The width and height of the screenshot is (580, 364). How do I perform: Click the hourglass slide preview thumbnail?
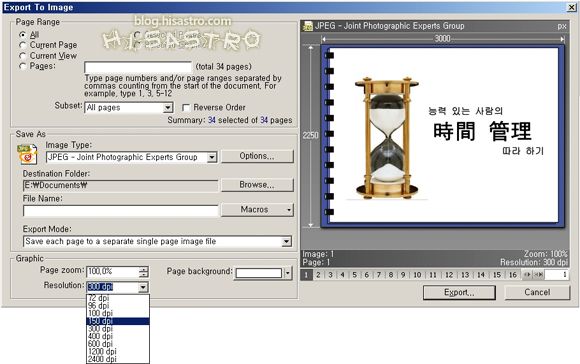point(443,135)
